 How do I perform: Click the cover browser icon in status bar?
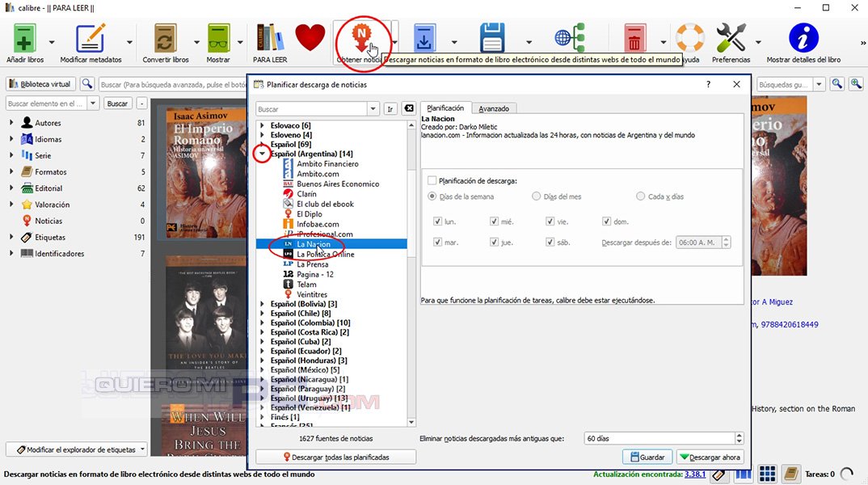[x=743, y=474]
